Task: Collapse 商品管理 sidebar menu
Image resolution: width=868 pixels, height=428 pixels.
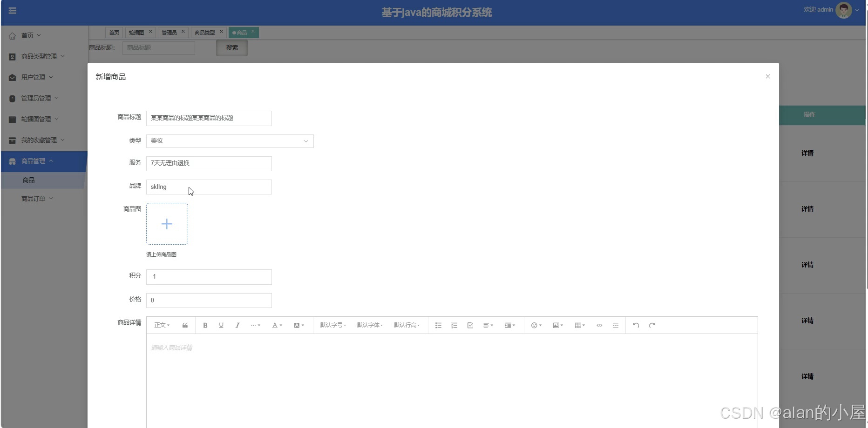Action: (44, 161)
